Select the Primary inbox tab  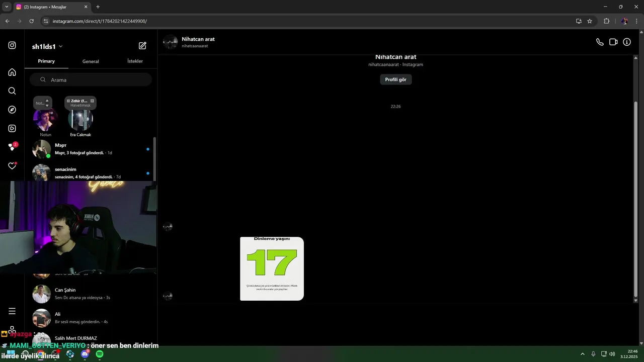46,61
